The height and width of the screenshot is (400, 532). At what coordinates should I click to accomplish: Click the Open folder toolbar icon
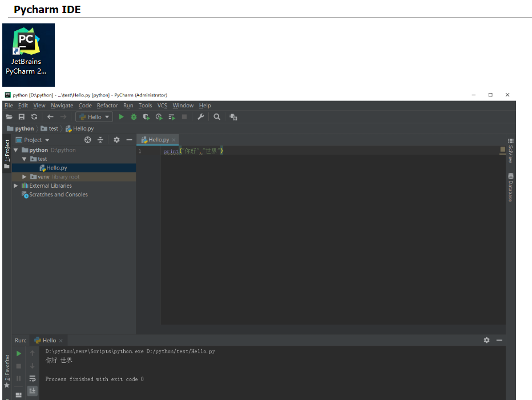point(9,117)
